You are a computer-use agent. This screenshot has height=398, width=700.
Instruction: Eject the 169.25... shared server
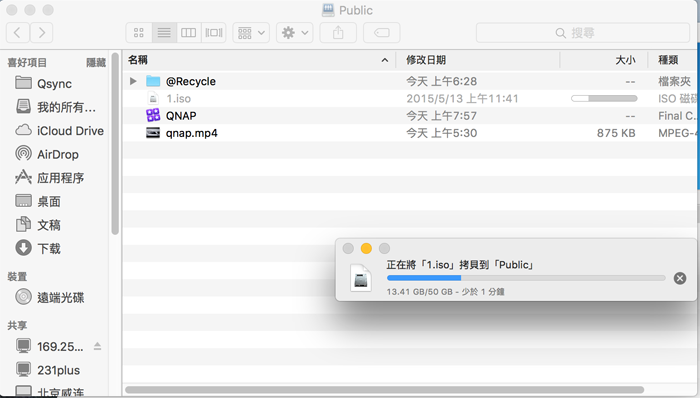(x=97, y=346)
